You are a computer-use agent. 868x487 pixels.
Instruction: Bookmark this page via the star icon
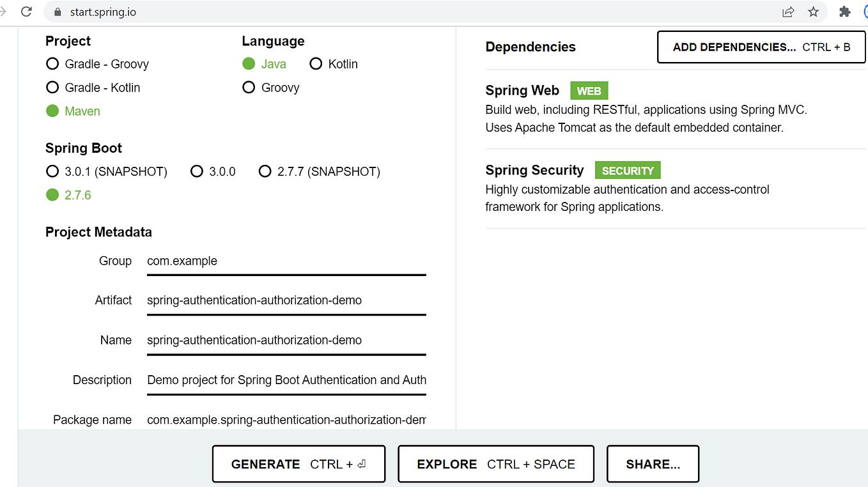[x=813, y=12]
